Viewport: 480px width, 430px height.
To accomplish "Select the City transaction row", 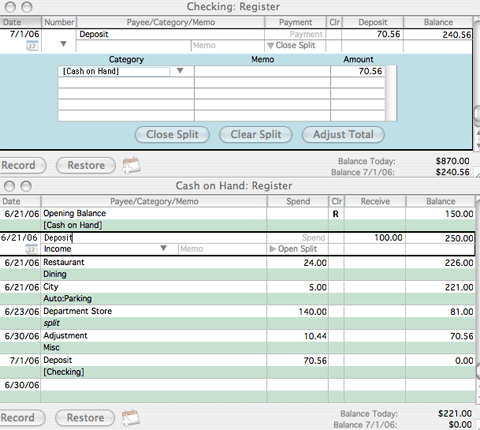I will click(237, 293).
